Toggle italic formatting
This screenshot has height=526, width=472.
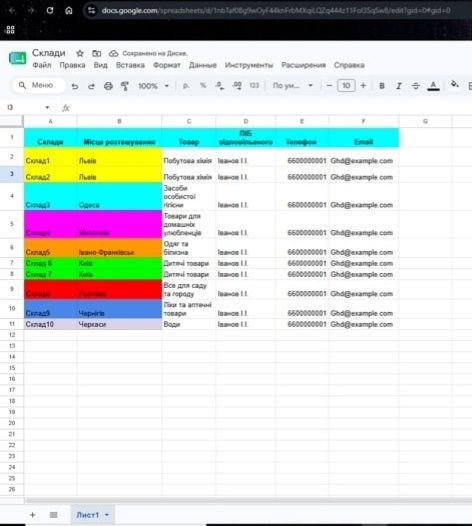[x=399, y=86]
